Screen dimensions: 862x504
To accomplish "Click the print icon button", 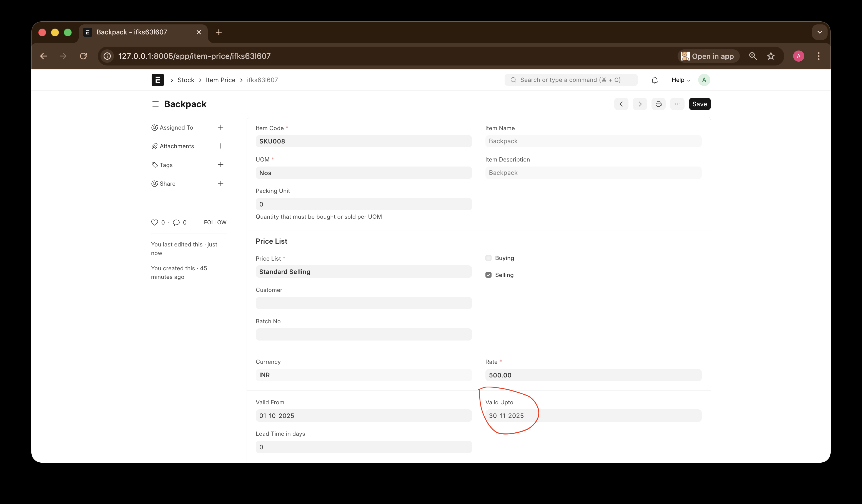I will pos(658,104).
